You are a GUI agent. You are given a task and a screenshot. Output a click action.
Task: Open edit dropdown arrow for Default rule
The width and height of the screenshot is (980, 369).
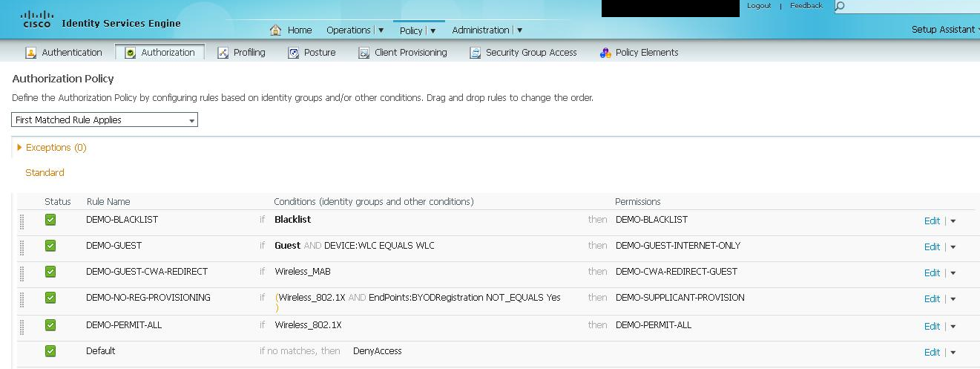(x=953, y=353)
